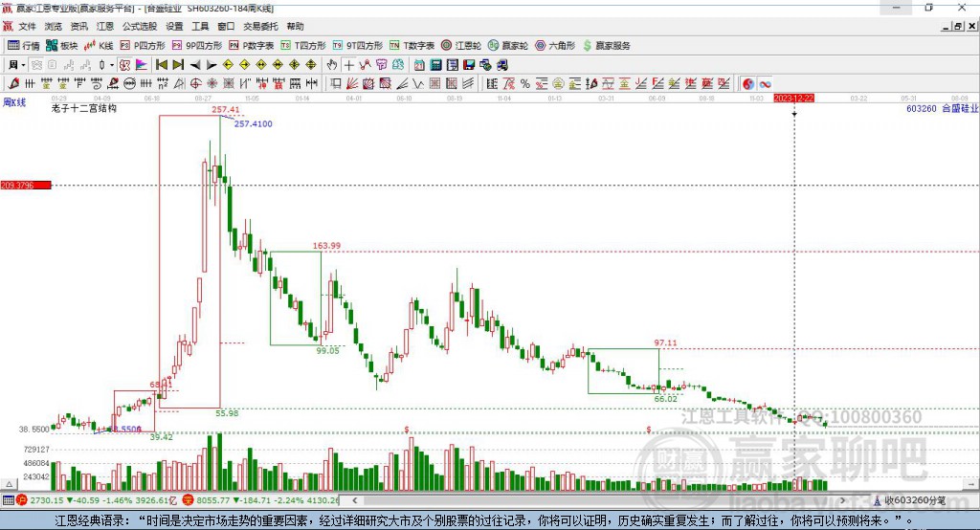
Task: Toggle the framed red symbol toolbar button
Action: 124,65
